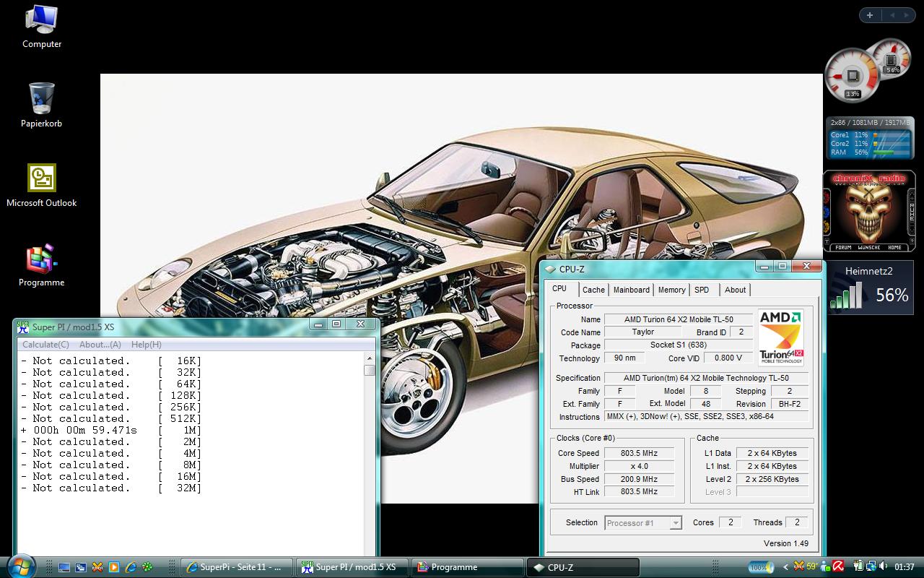924x578 pixels.
Task: Switch to SuperPi - Seite 11 taskbar button
Action: [237, 567]
